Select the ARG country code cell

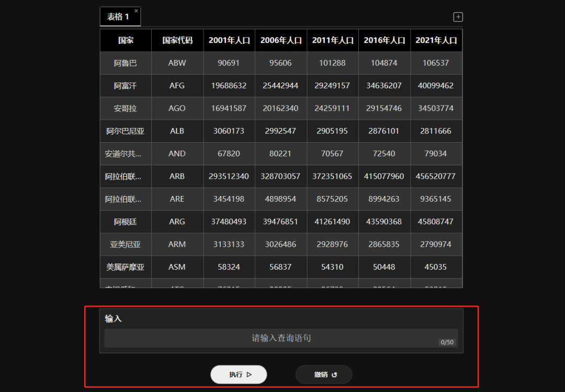[177, 222]
